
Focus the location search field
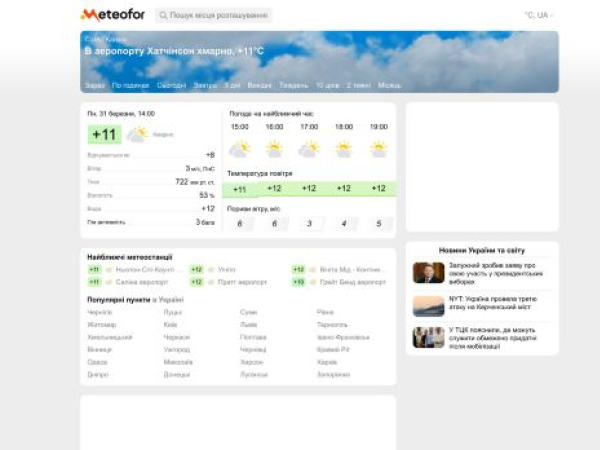point(214,15)
